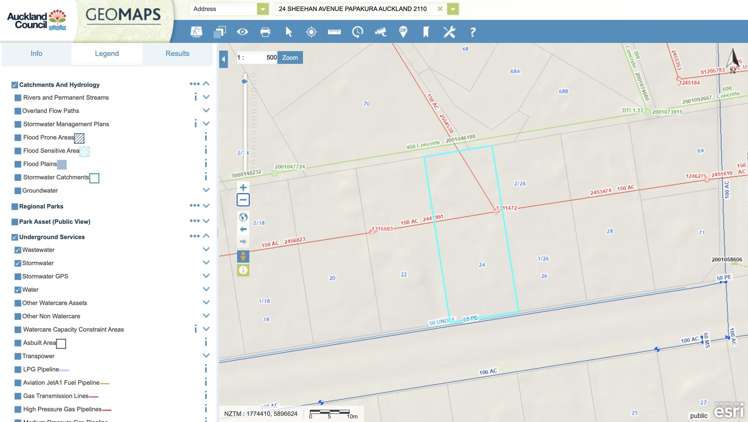The image size is (748, 422).
Task: Select the pointer arrow tool
Action: click(x=288, y=32)
